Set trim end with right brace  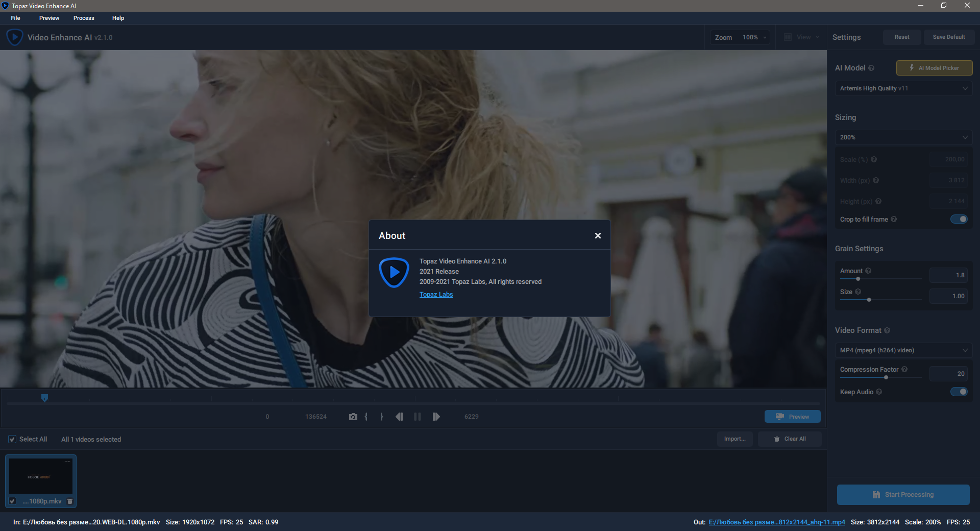[381, 417]
